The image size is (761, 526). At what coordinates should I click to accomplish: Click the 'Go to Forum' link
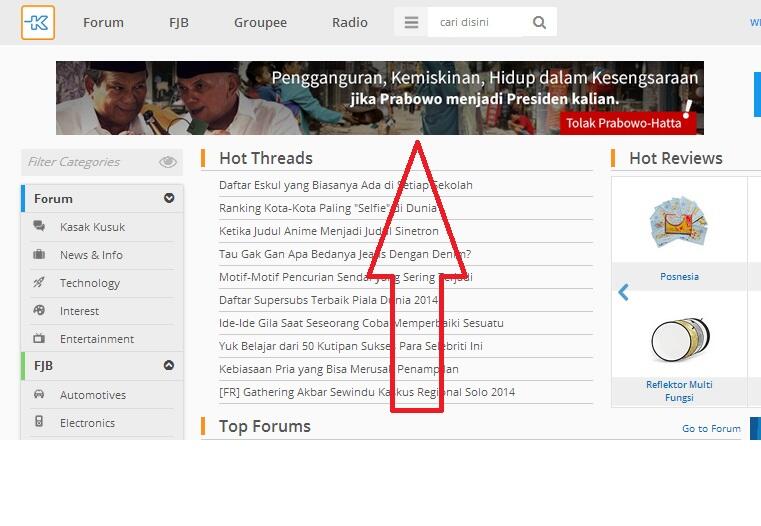click(711, 428)
